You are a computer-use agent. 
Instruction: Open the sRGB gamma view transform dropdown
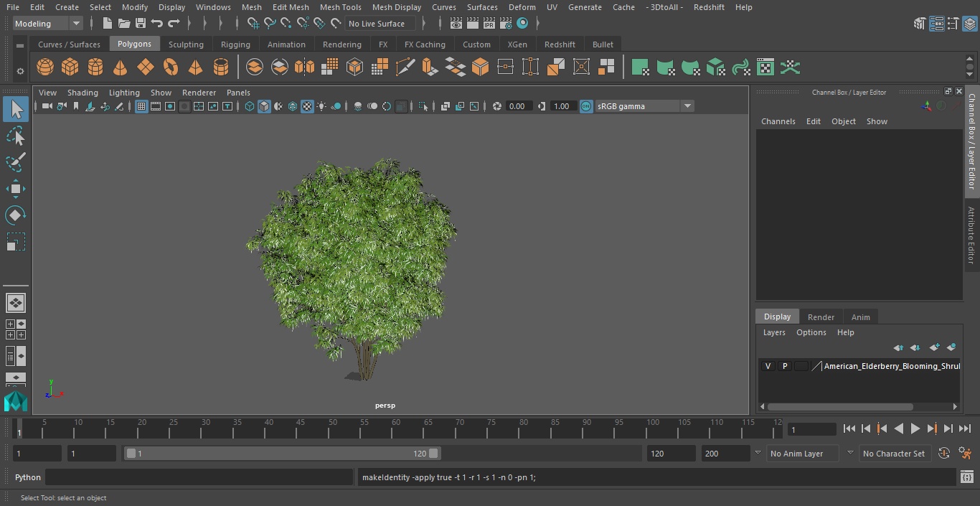pyautogui.click(x=644, y=106)
